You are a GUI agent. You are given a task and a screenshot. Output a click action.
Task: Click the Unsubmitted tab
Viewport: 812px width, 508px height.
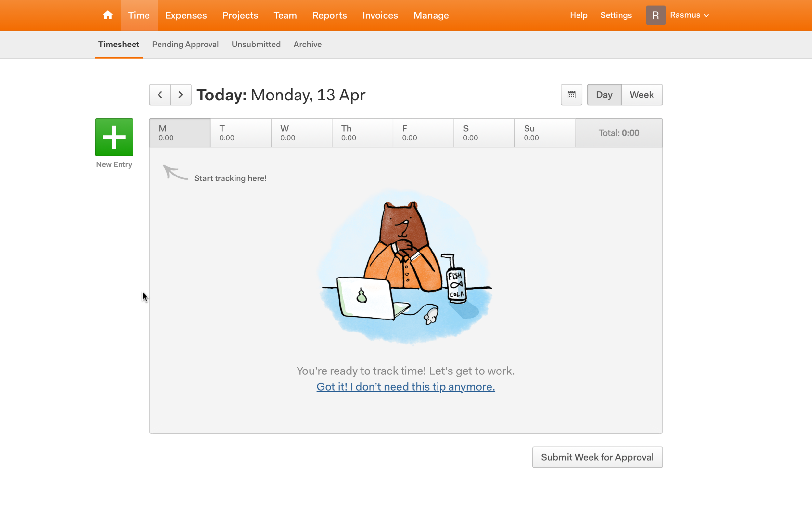pyautogui.click(x=256, y=44)
